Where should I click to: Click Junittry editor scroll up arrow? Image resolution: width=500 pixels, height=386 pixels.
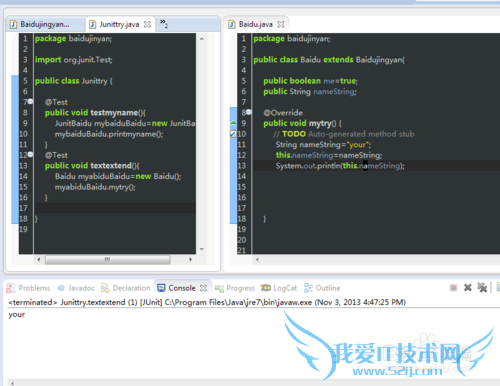point(202,39)
